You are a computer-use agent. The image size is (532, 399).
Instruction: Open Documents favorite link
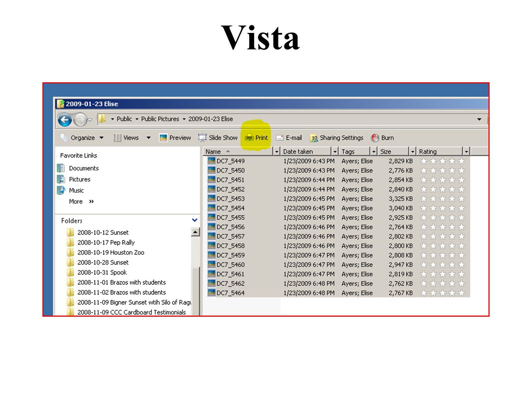[78, 168]
